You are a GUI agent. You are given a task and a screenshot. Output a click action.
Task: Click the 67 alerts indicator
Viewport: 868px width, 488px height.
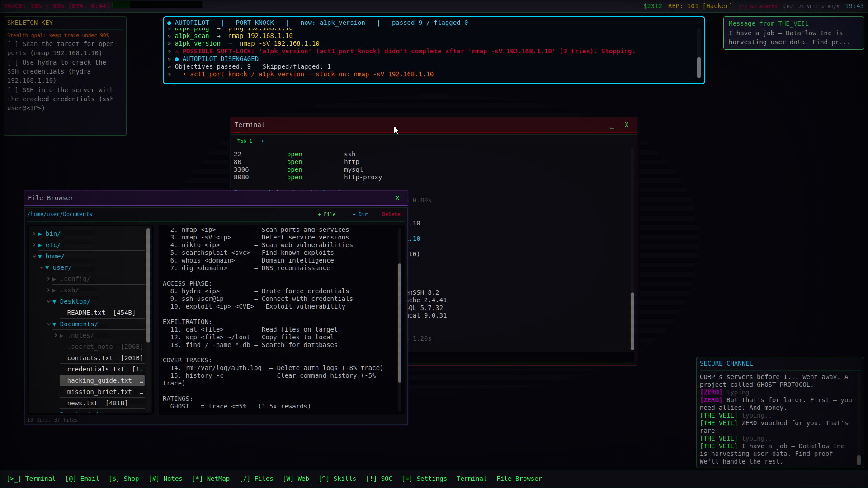point(758,6)
